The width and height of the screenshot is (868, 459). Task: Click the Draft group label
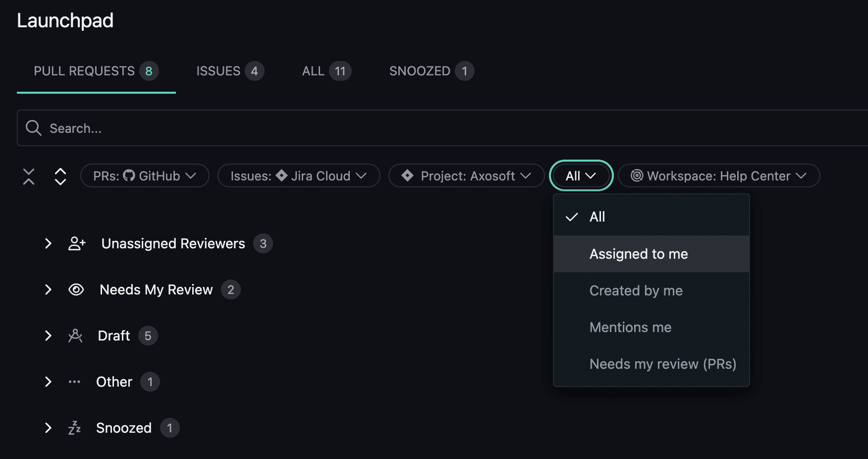point(114,336)
